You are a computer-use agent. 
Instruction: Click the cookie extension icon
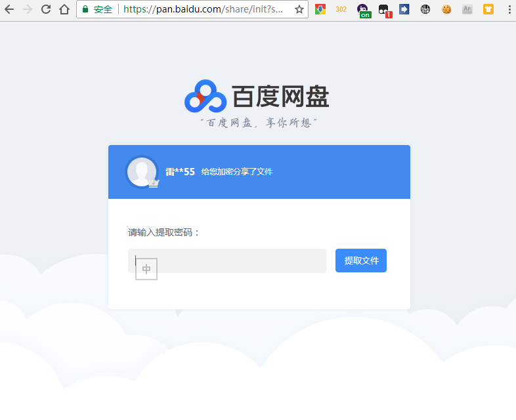[x=446, y=9]
